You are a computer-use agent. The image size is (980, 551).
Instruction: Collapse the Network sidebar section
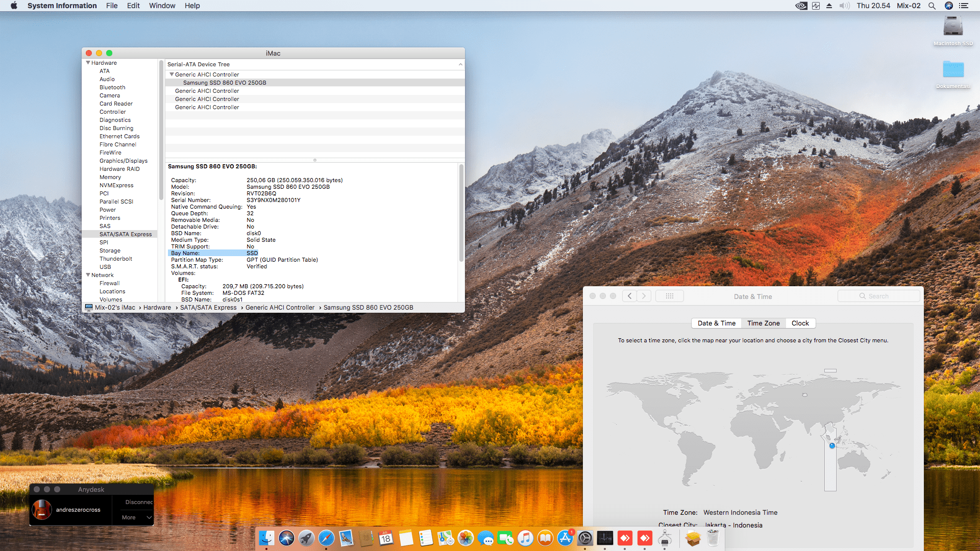(88, 275)
